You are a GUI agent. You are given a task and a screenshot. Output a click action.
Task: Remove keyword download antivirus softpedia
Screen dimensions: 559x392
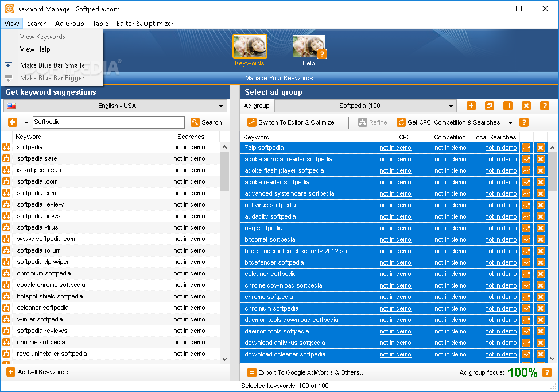(541, 343)
